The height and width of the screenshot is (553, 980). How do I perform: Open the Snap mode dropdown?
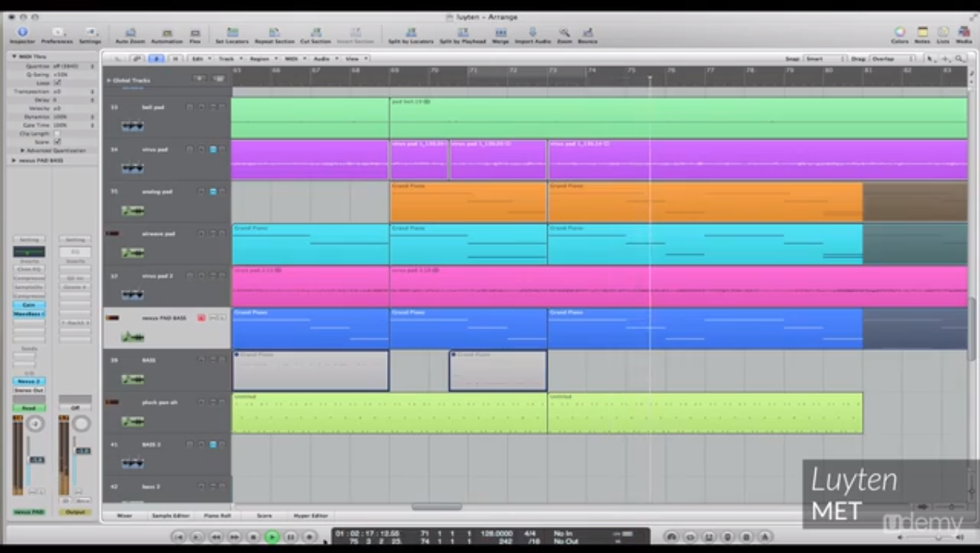(x=824, y=58)
